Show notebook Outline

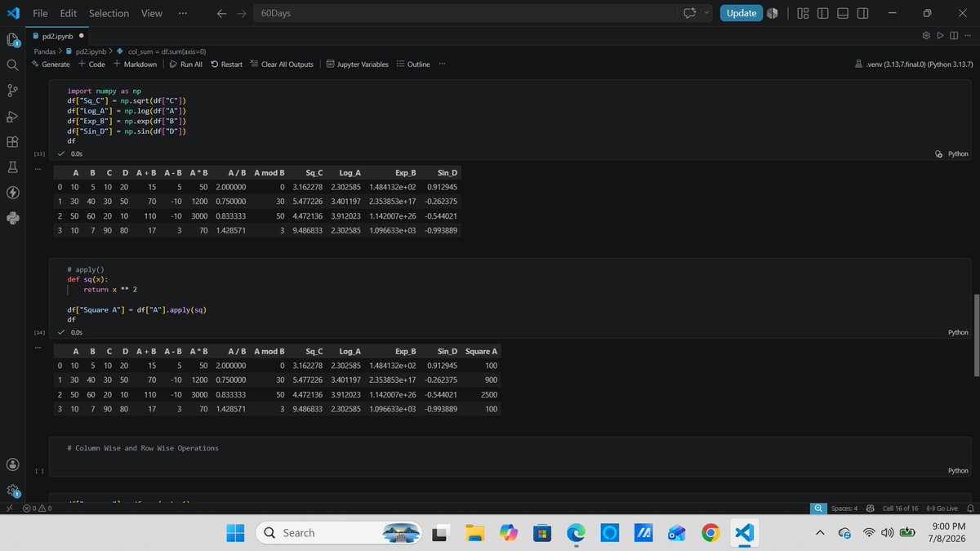tap(413, 64)
